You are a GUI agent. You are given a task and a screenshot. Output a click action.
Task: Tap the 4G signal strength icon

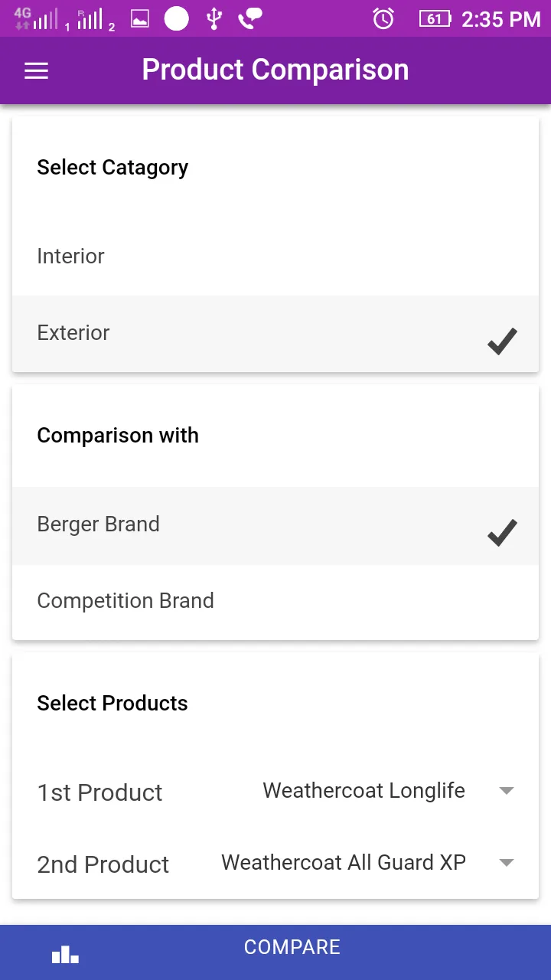pos(36,18)
